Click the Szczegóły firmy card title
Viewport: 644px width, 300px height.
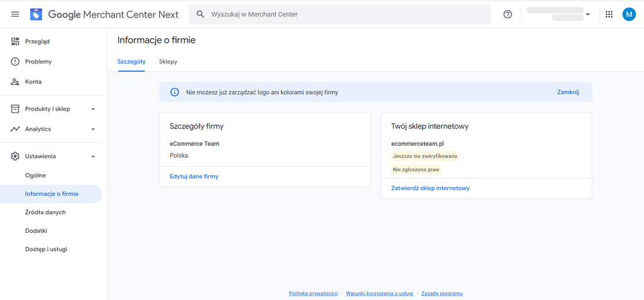(x=196, y=126)
